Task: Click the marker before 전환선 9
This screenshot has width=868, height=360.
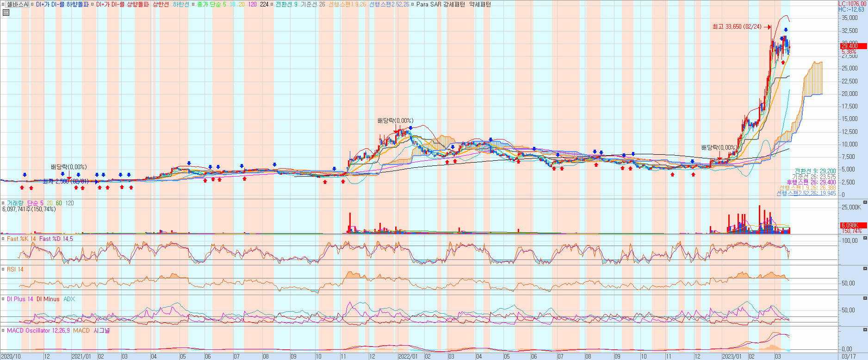Action: pyautogui.click(x=272, y=4)
